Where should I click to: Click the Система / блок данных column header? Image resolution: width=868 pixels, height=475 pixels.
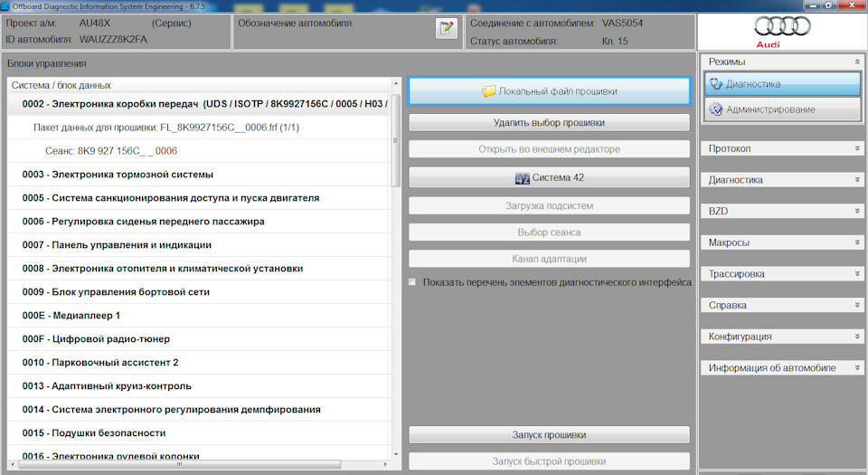click(x=199, y=85)
